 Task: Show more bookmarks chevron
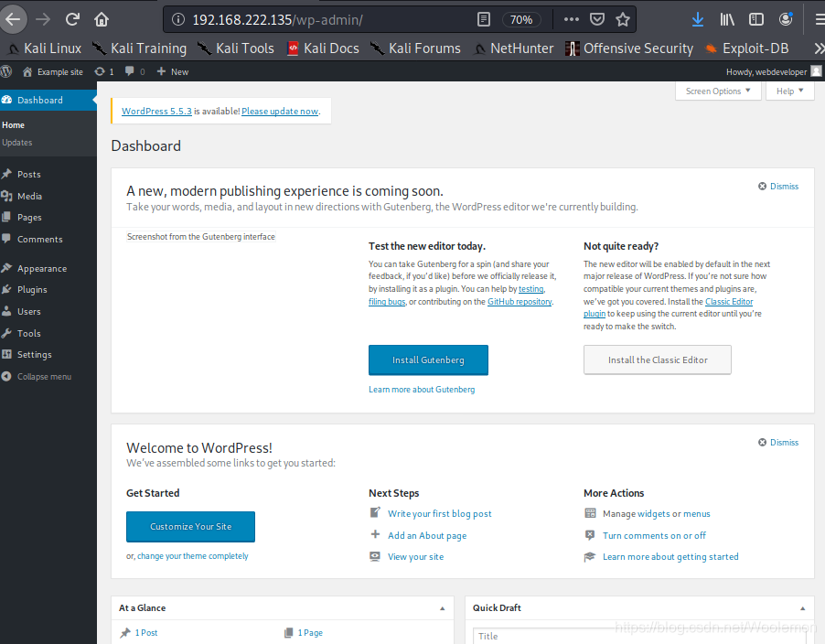click(819, 48)
